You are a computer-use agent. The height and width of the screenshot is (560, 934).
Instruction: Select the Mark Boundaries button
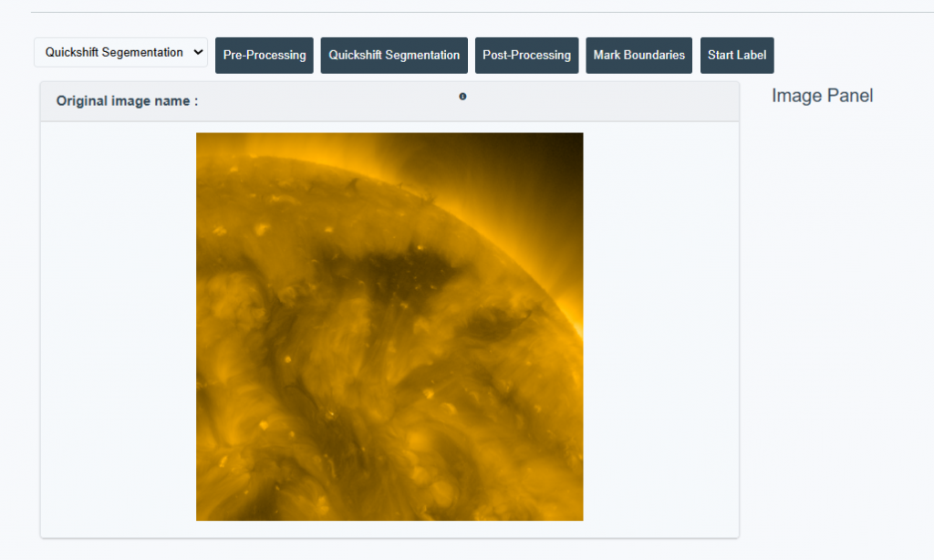click(638, 56)
